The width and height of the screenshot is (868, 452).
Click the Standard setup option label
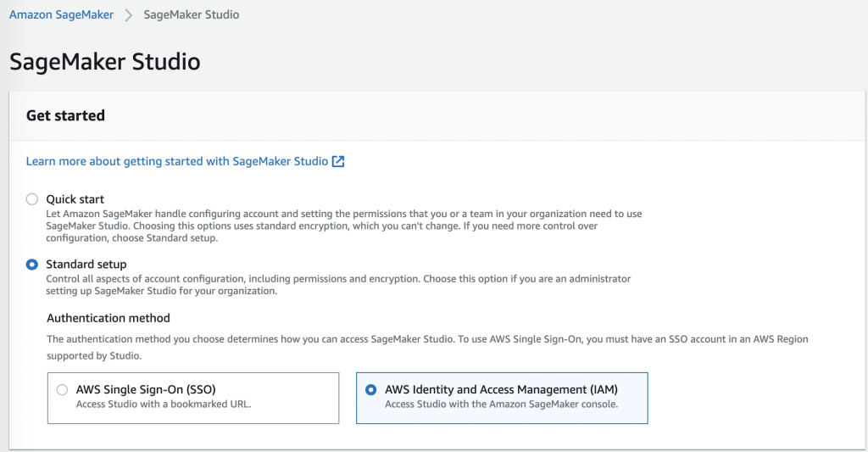tap(86, 265)
